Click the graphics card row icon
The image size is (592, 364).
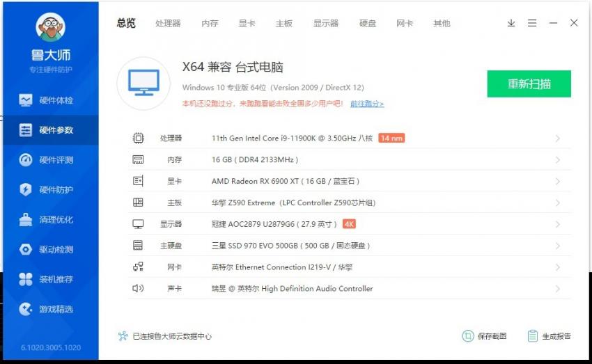point(138,181)
